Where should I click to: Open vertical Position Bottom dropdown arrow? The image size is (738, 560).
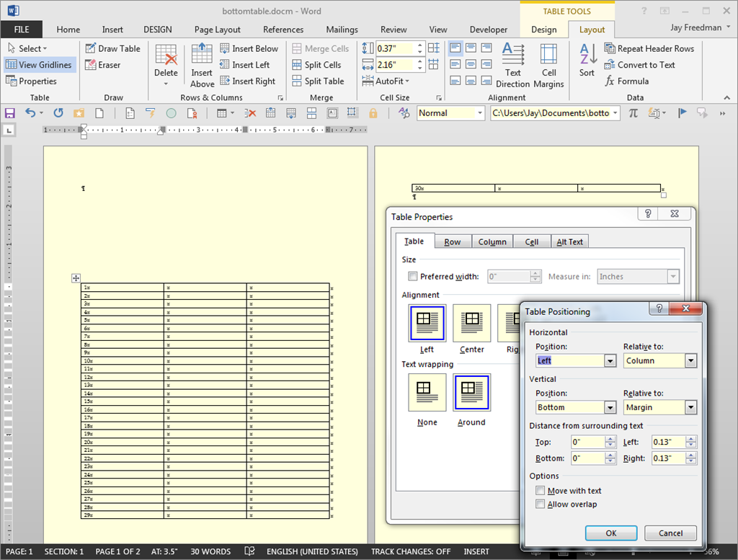pyautogui.click(x=610, y=407)
